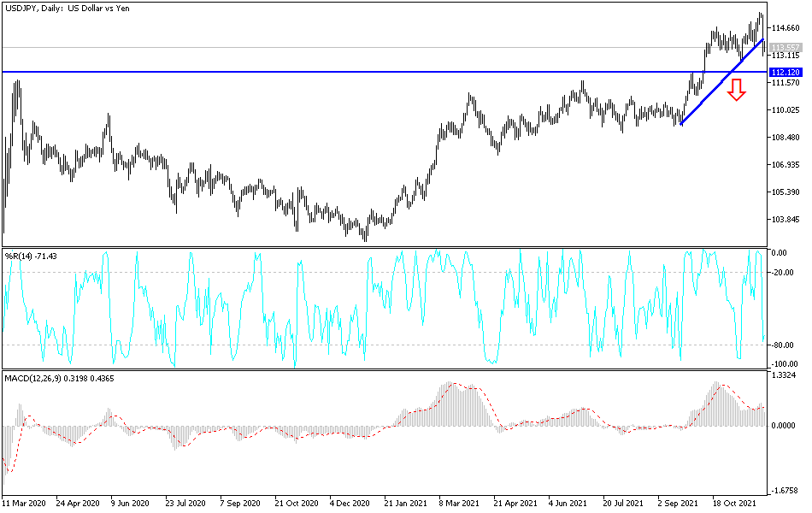Select the horizontal blue line at 112.120

[342, 71]
